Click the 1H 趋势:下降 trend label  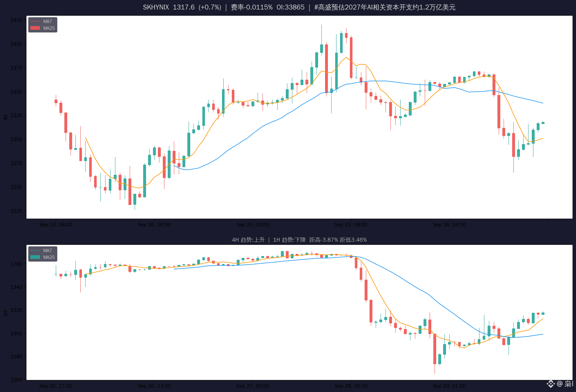tap(290, 240)
